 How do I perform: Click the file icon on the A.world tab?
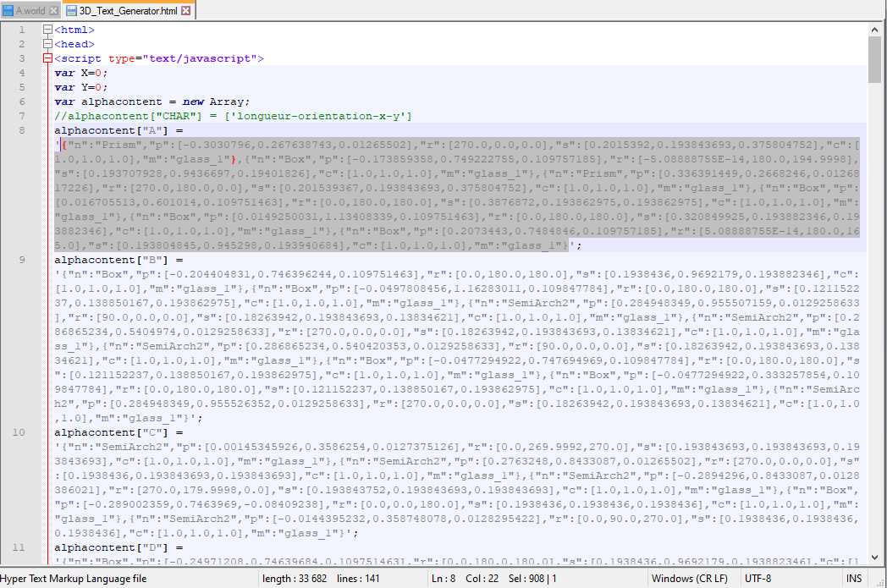click(8, 11)
